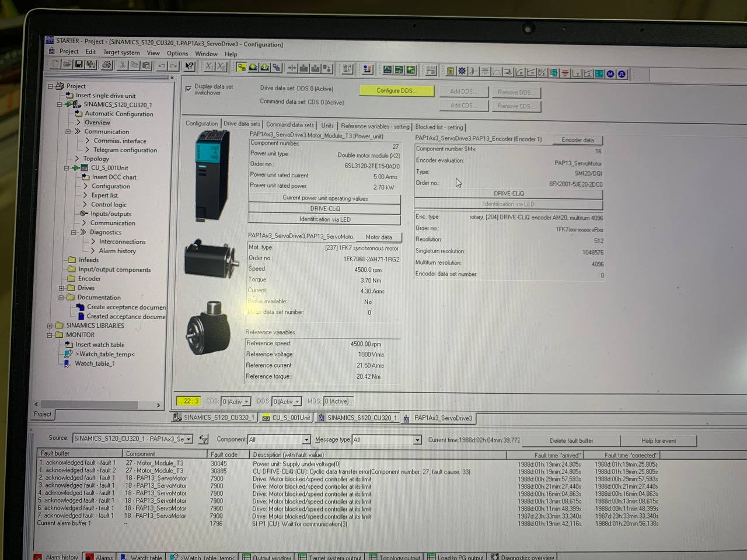Screen dimensions: 747x560
Task: Open the Diagnostics overview bottom tab
Action: click(523, 557)
